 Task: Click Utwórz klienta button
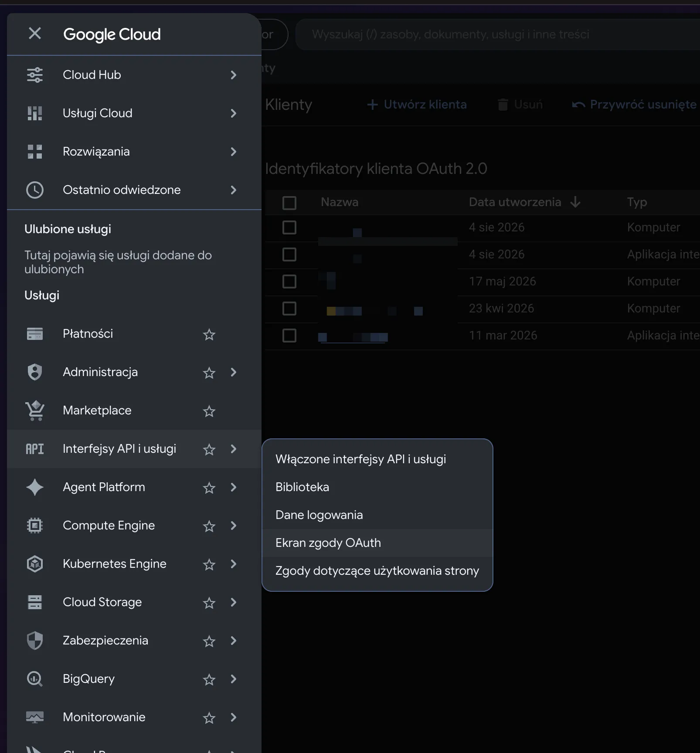(417, 105)
